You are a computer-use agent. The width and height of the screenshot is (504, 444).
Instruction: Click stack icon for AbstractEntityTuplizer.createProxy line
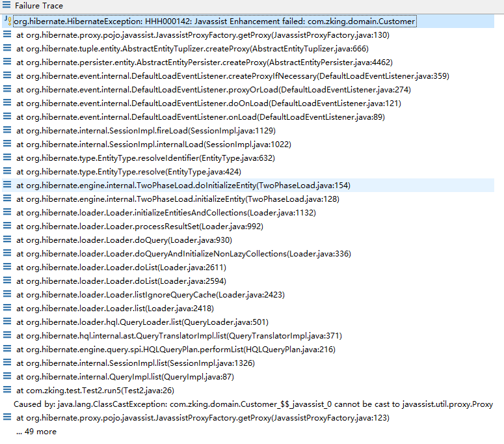click(x=7, y=48)
